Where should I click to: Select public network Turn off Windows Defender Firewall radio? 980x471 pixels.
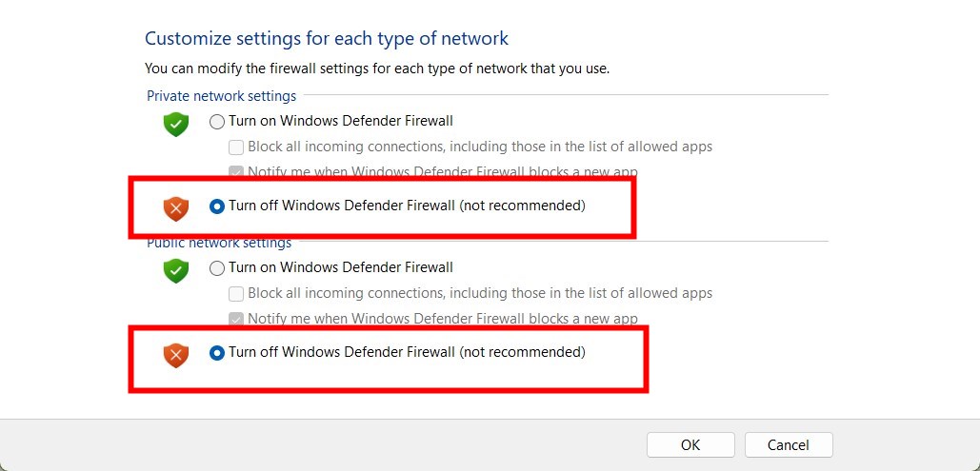click(217, 353)
